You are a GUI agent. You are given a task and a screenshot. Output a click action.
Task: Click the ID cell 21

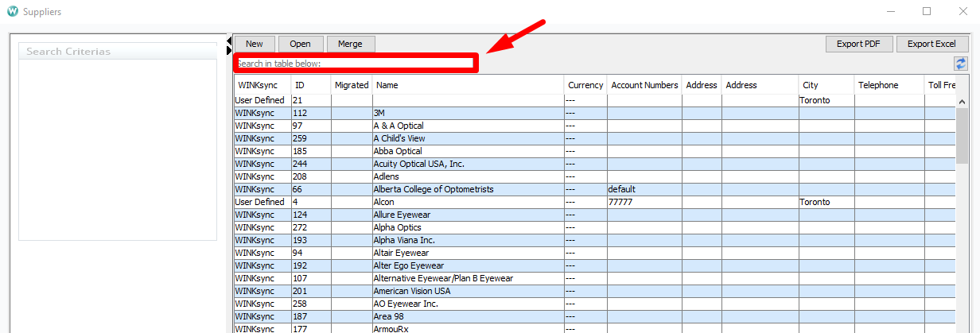(x=311, y=100)
